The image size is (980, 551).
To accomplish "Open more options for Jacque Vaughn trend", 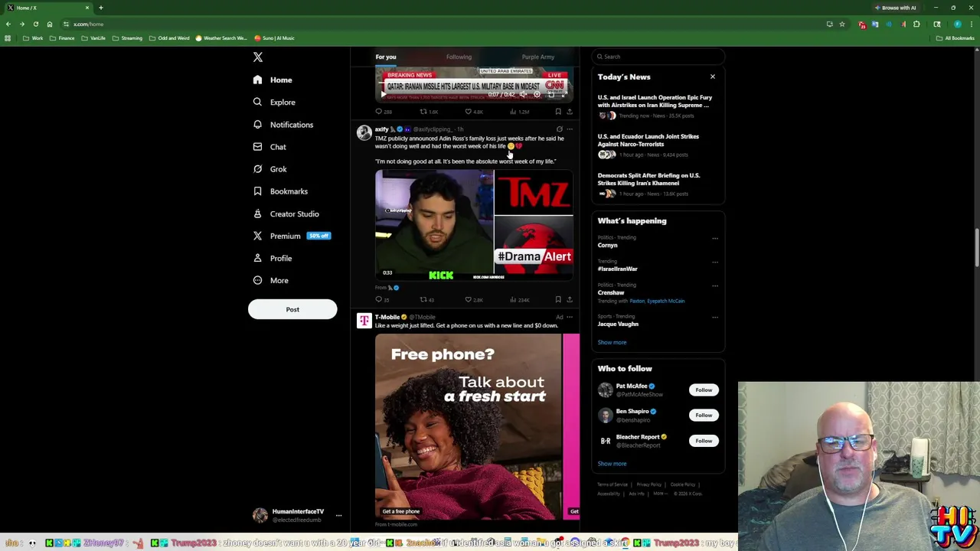I will [x=715, y=317].
